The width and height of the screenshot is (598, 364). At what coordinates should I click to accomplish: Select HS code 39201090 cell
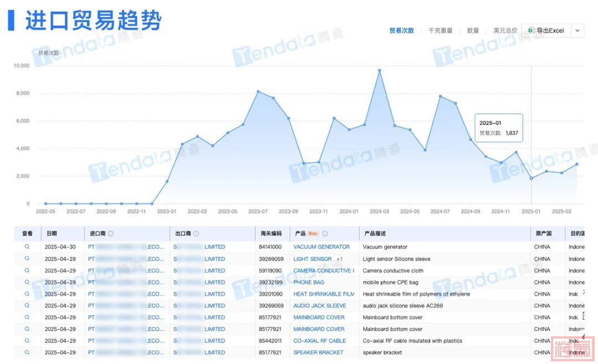point(270,294)
